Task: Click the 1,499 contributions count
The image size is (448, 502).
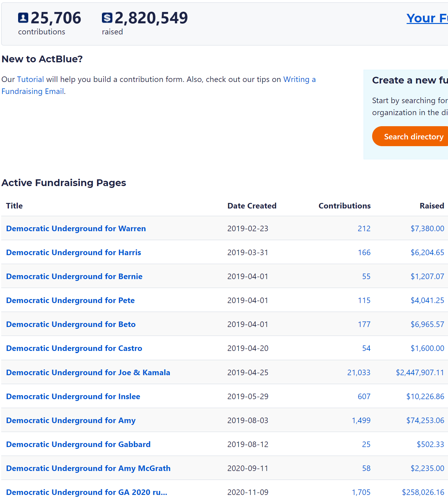Action: 361,420
